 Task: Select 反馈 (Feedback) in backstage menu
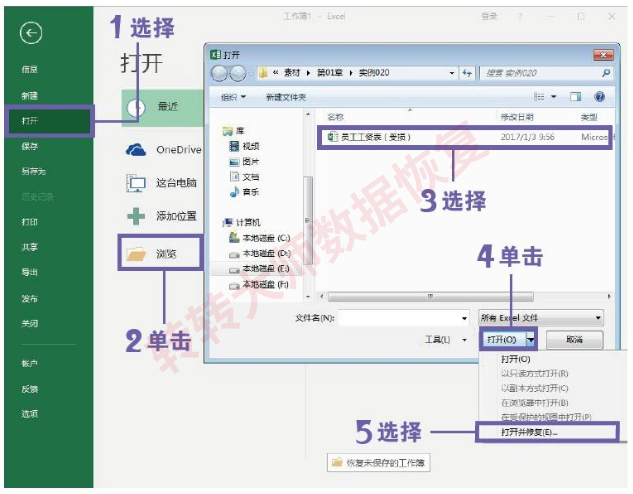pyautogui.click(x=30, y=389)
